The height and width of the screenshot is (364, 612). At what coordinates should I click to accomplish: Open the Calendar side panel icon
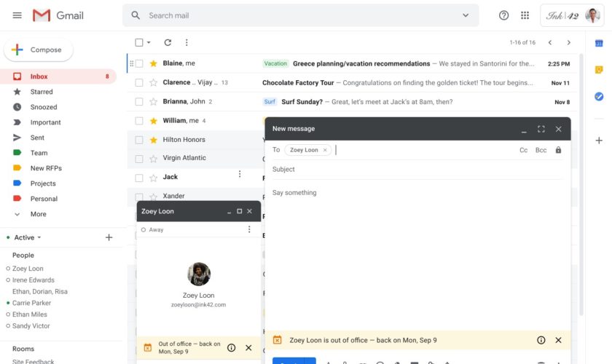pos(598,44)
